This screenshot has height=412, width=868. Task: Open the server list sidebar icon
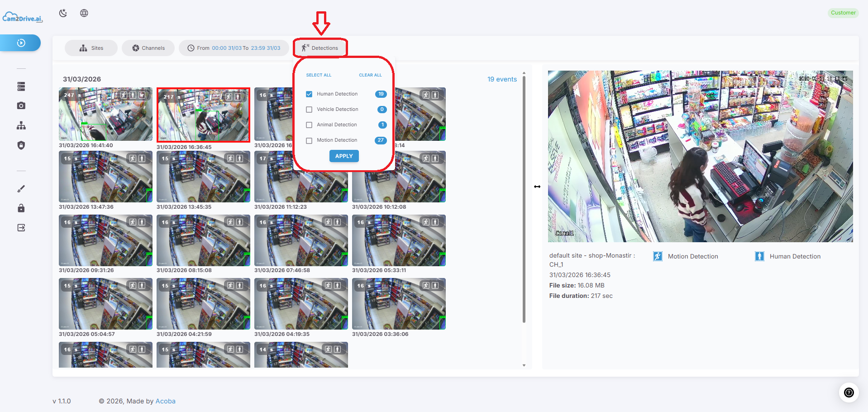21,86
